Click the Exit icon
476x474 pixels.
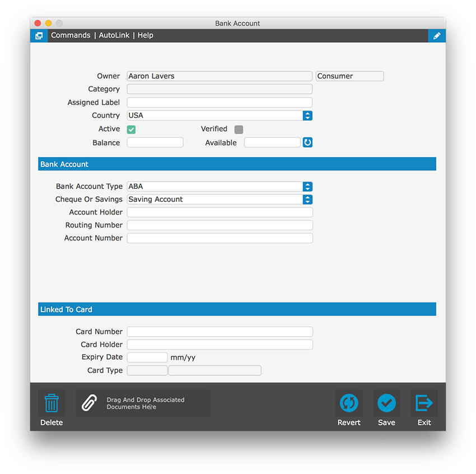click(x=424, y=403)
